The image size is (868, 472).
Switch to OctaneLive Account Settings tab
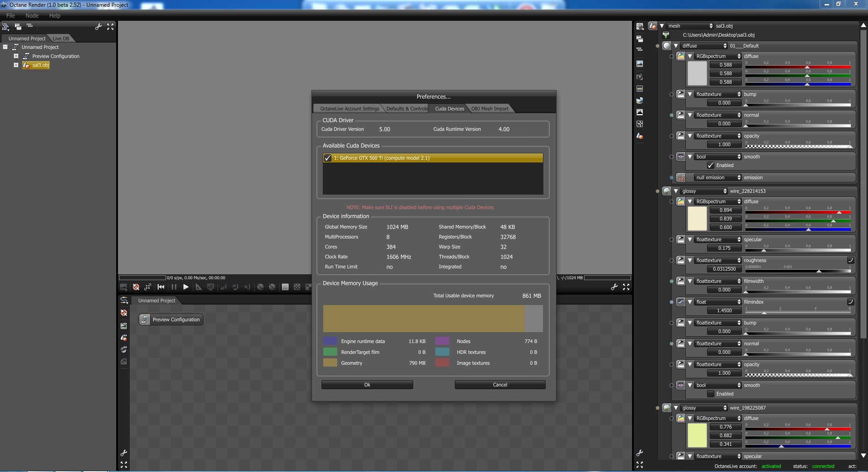349,109
